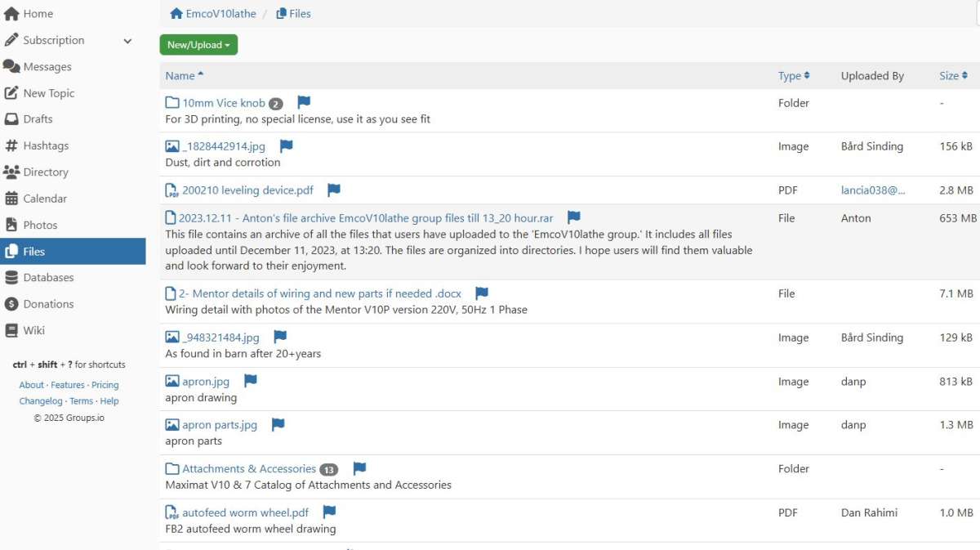Open the New/Upload dropdown

(x=198, y=45)
